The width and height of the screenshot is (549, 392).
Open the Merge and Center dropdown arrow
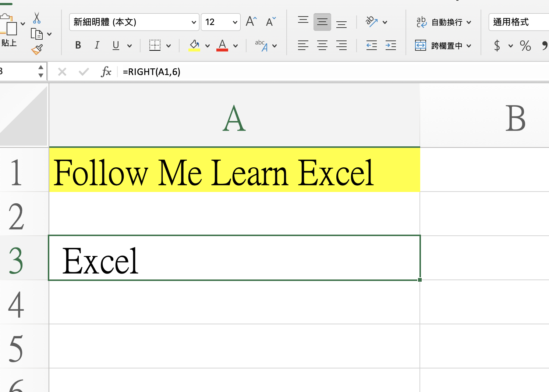click(x=469, y=46)
